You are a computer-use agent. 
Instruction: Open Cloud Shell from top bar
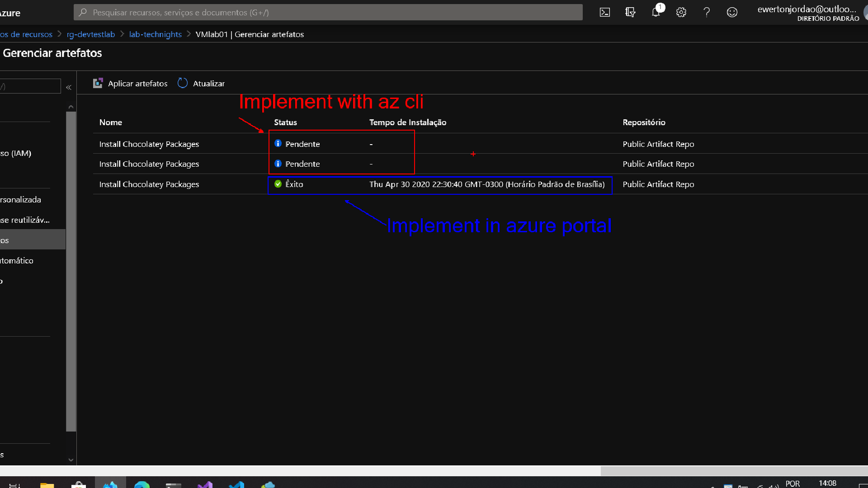click(x=604, y=13)
